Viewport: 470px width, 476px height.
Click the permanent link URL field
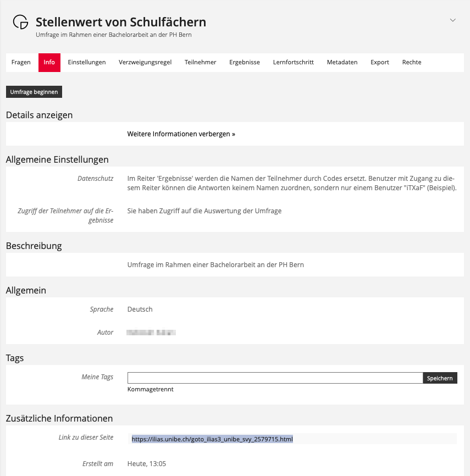(212, 439)
